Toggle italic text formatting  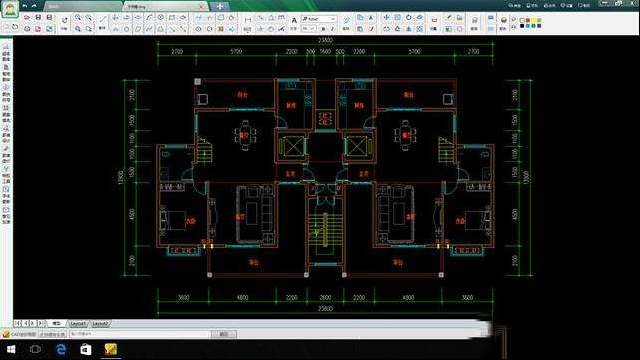pos(332,29)
